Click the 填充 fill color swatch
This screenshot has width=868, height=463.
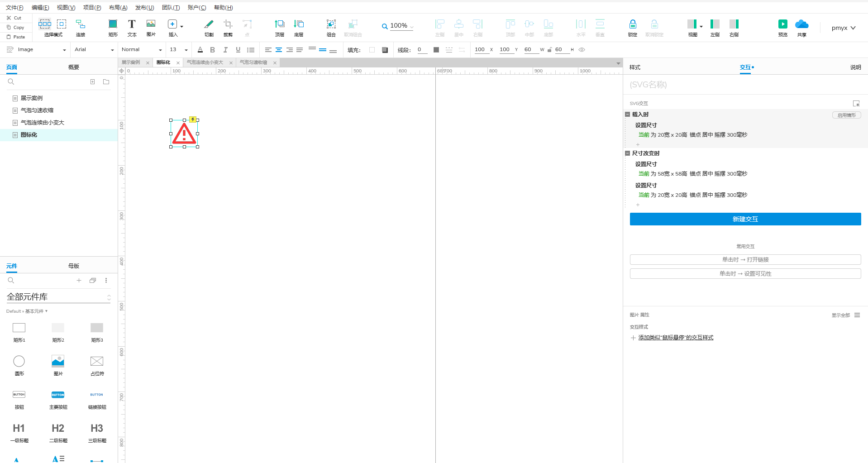coord(372,50)
